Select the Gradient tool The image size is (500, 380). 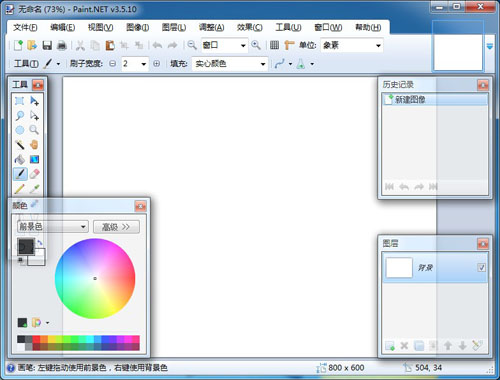(x=34, y=159)
